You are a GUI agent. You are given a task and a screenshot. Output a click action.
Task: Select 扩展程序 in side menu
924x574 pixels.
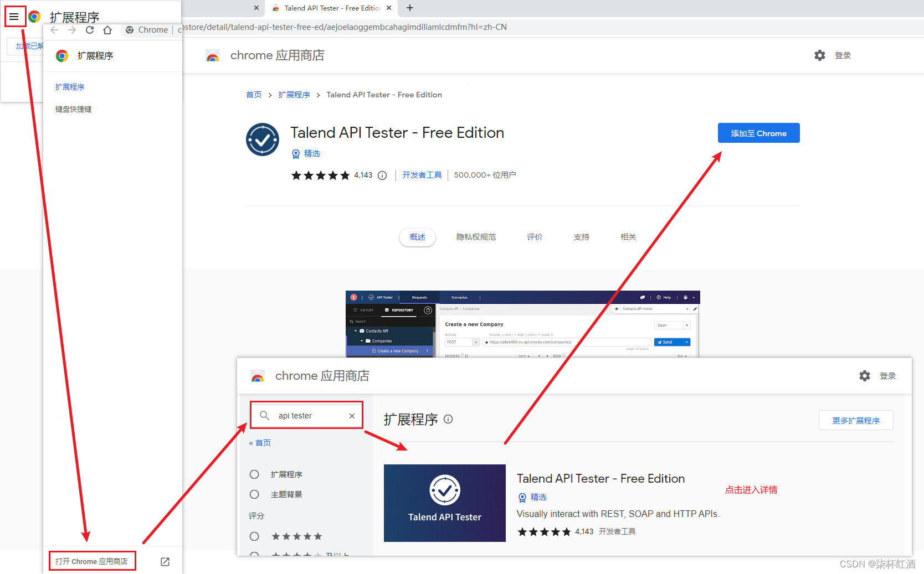tap(70, 87)
